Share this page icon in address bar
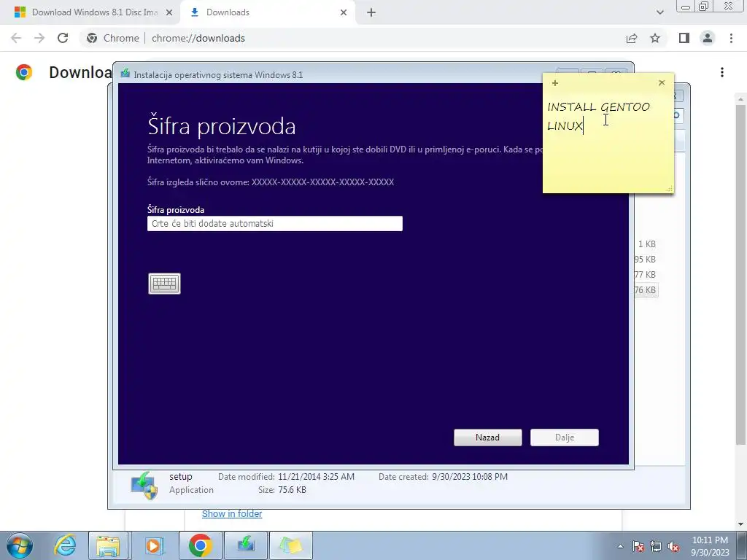This screenshot has height=560, width=747. pos(632,38)
